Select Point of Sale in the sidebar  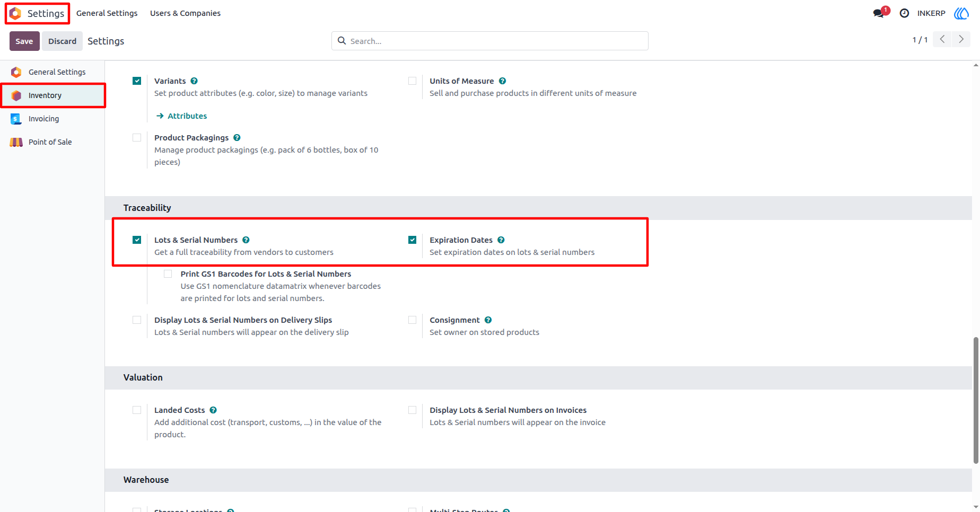tap(52, 142)
